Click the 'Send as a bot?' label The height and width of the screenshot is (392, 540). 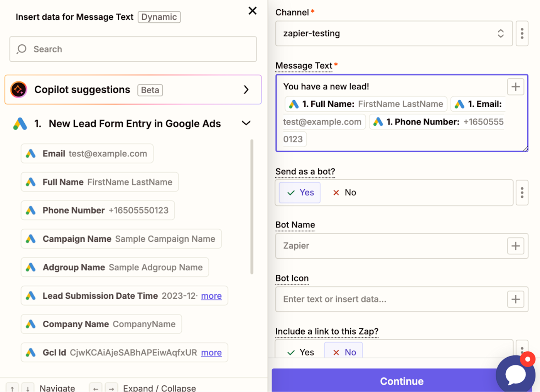pyautogui.click(x=305, y=172)
